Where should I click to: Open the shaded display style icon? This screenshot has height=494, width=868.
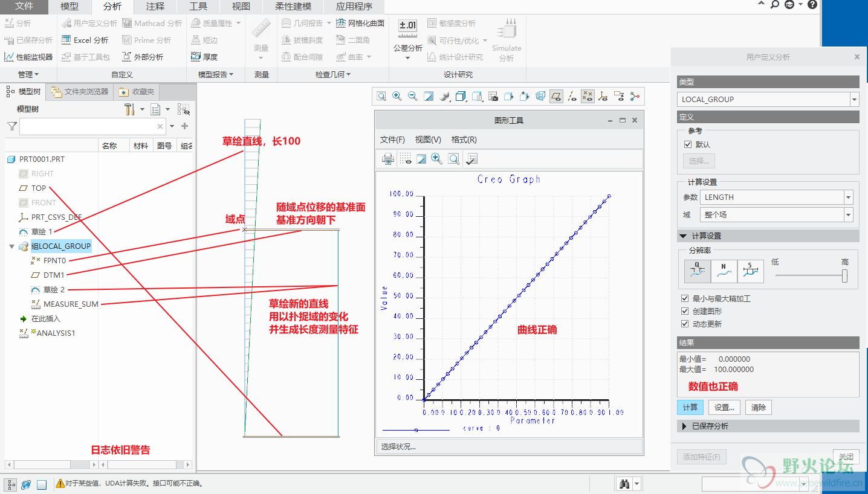(x=445, y=96)
